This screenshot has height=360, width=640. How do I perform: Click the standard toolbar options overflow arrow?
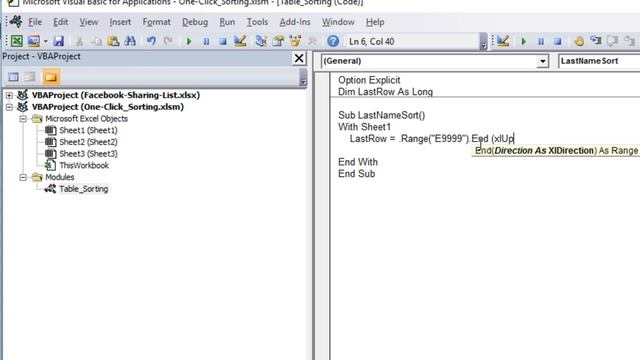[483, 42]
